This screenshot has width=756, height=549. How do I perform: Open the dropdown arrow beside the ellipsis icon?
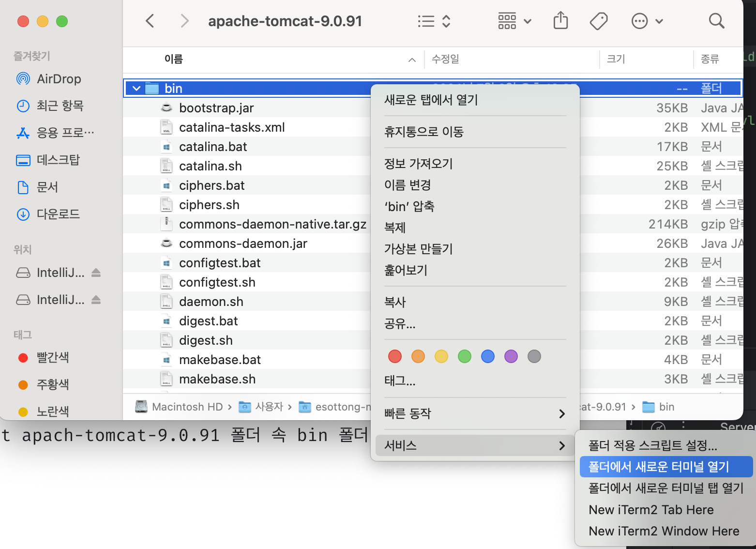coord(659,21)
